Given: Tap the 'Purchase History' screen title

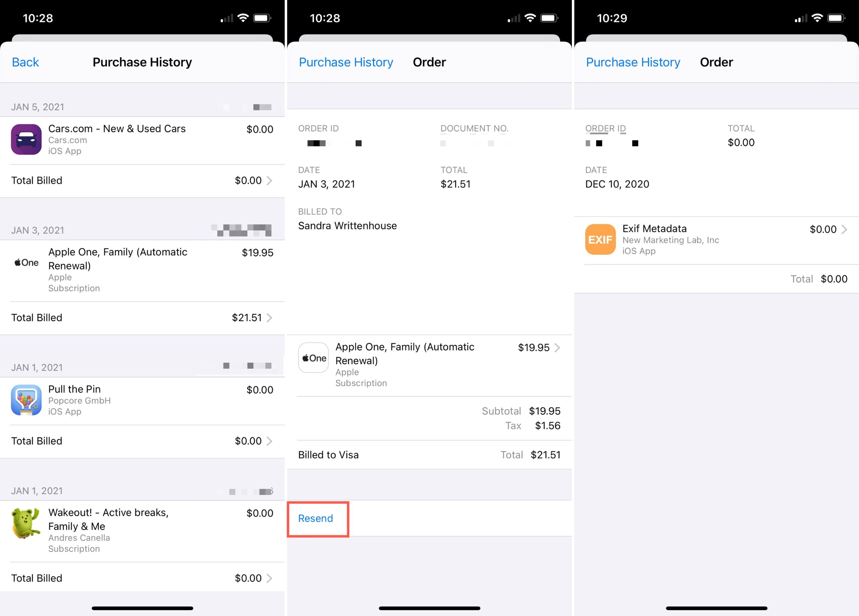Looking at the screenshot, I should click(x=142, y=62).
